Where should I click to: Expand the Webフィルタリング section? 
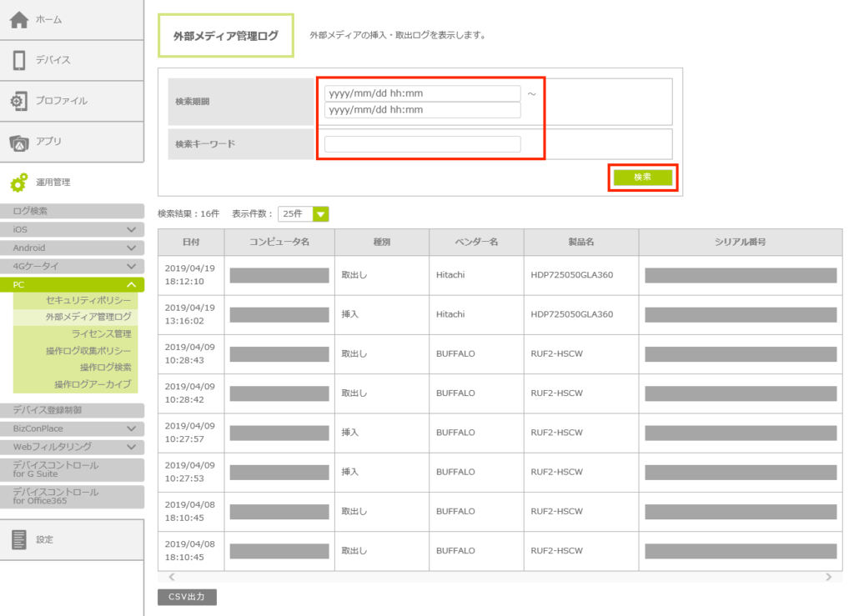coord(131,447)
